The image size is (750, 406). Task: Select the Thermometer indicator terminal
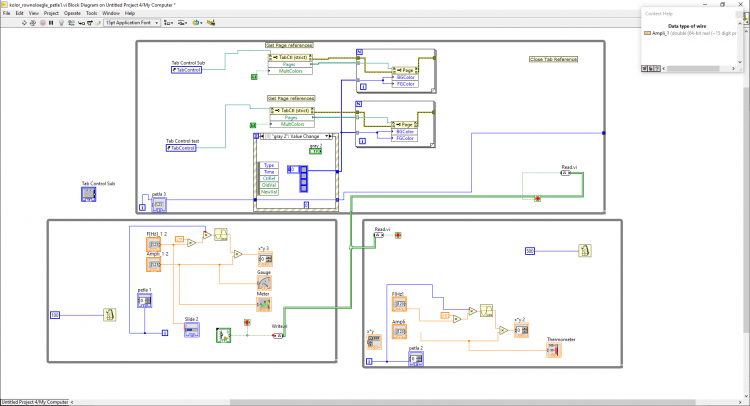554,350
